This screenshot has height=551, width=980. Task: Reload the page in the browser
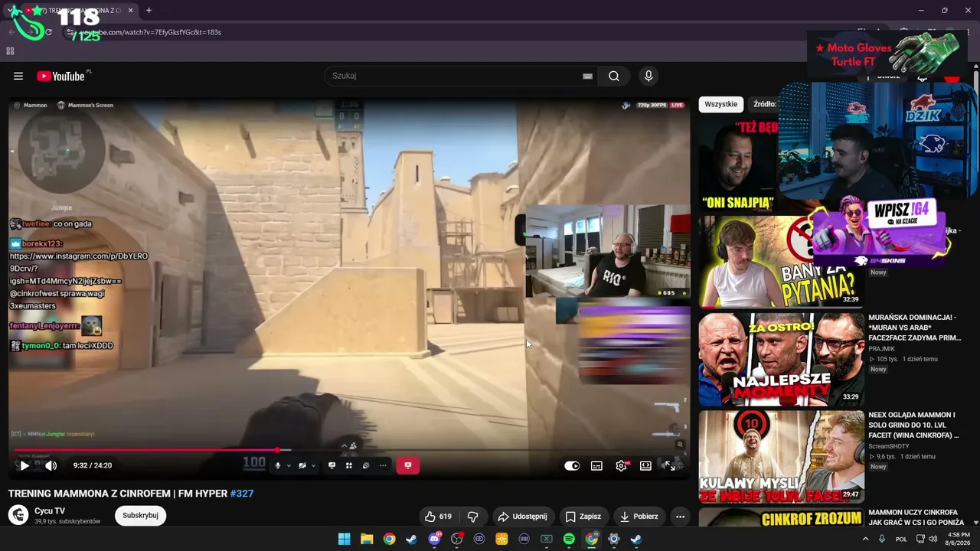tap(48, 32)
